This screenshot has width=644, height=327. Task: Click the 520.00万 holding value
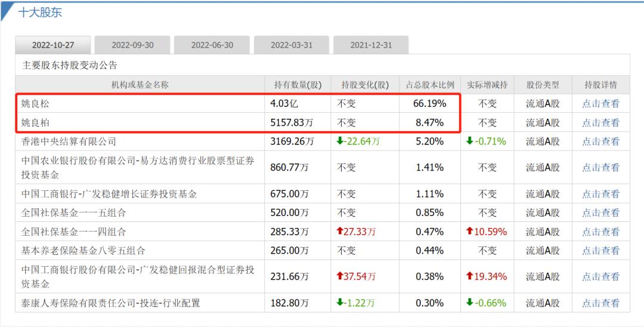(289, 212)
